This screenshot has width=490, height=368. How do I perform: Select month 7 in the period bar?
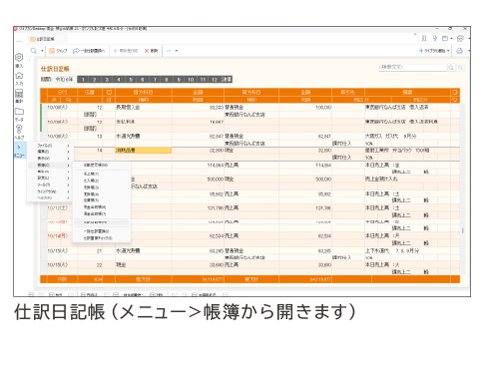click(x=155, y=80)
